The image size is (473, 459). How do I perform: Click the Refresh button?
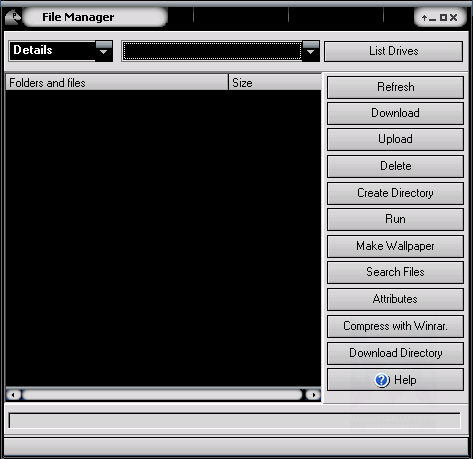pos(395,87)
